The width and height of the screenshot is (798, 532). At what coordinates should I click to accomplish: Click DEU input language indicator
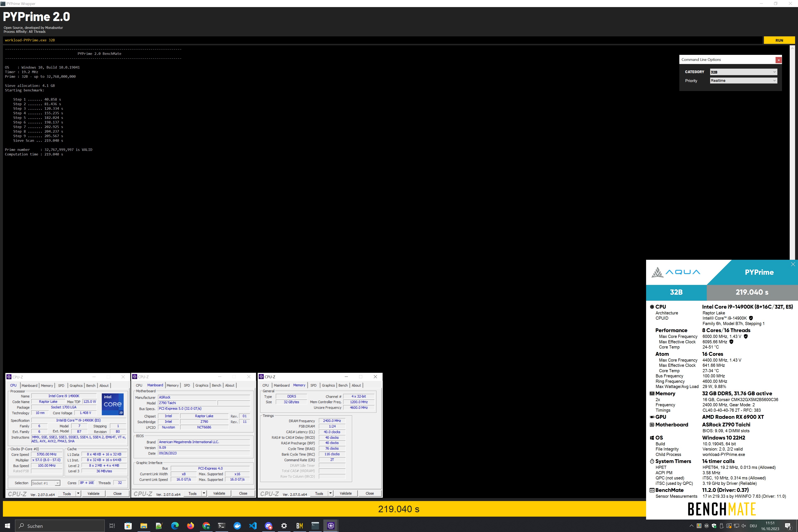[753, 526]
